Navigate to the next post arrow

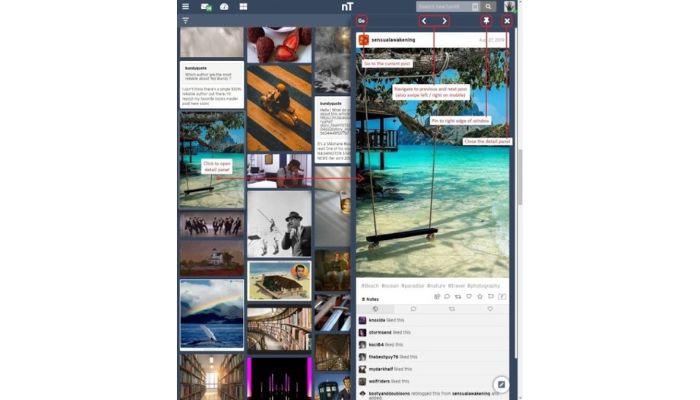444,21
